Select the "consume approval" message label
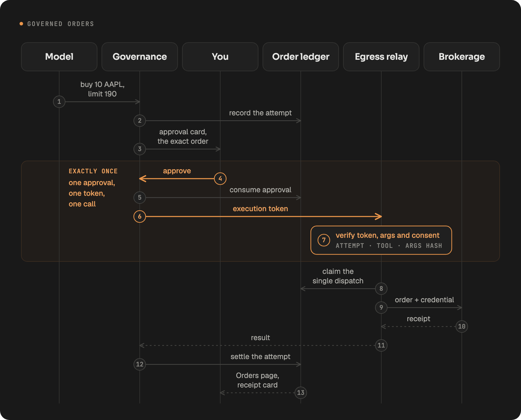This screenshot has width=521, height=420. 260,190
